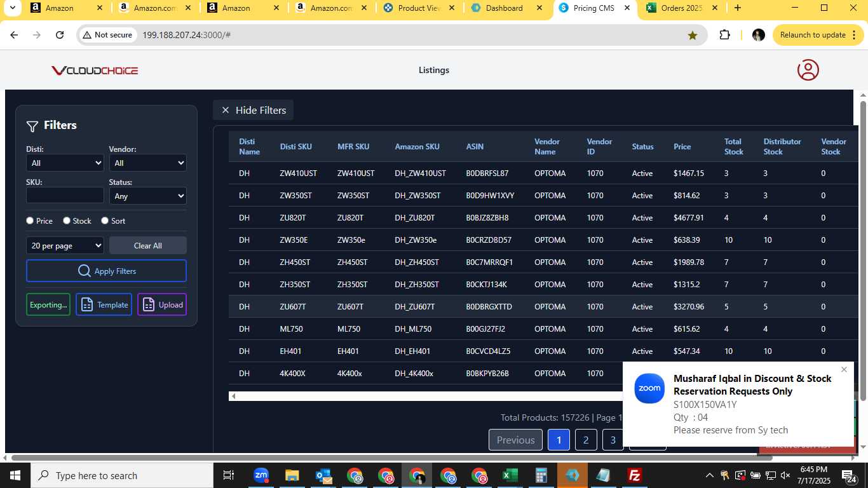Click the CloudChoice logo

(x=95, y=71)
